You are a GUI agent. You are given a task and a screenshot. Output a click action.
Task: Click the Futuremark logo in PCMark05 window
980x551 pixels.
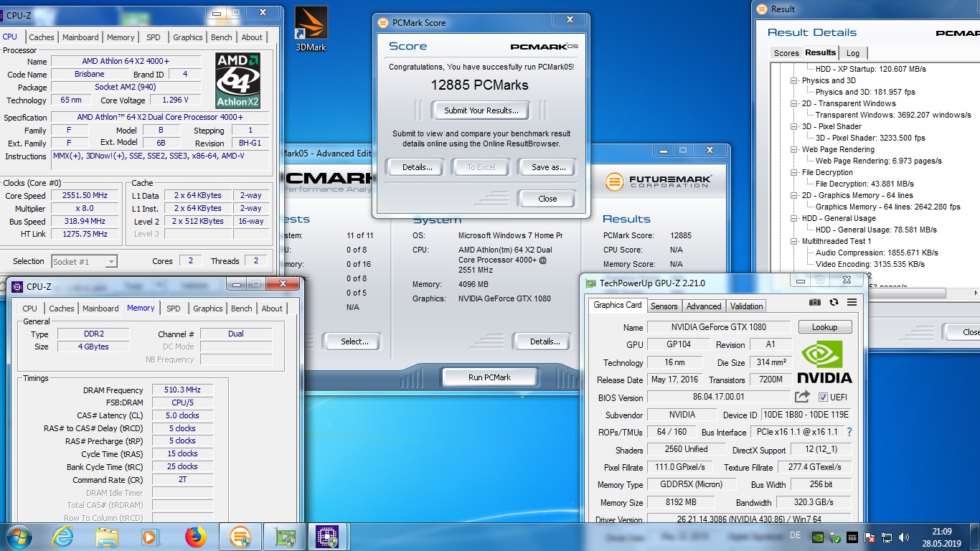click(658, 182)
